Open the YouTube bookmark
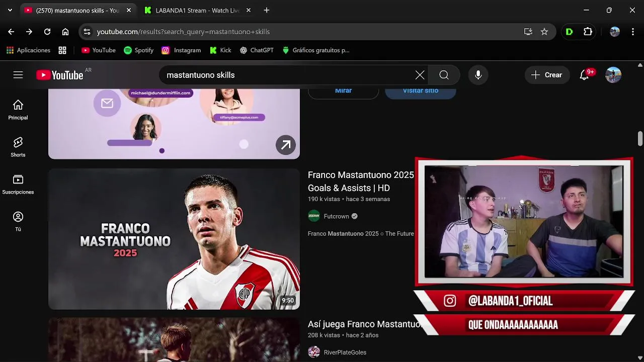644x362 pixels. (x=99, y=50)
